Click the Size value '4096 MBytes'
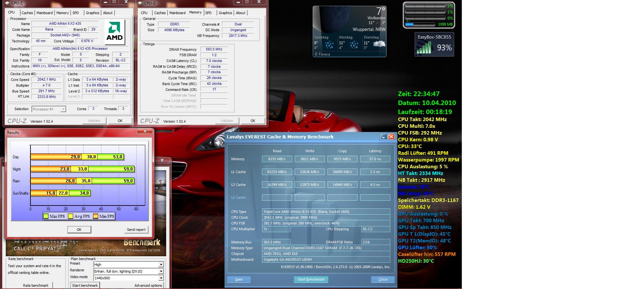The image size is (644, 289). click(175, 30)
